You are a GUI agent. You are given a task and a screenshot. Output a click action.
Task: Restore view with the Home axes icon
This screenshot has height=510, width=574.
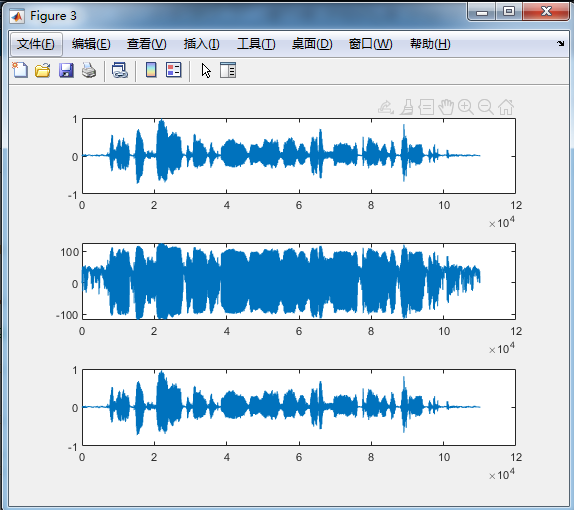pos(506,107)
